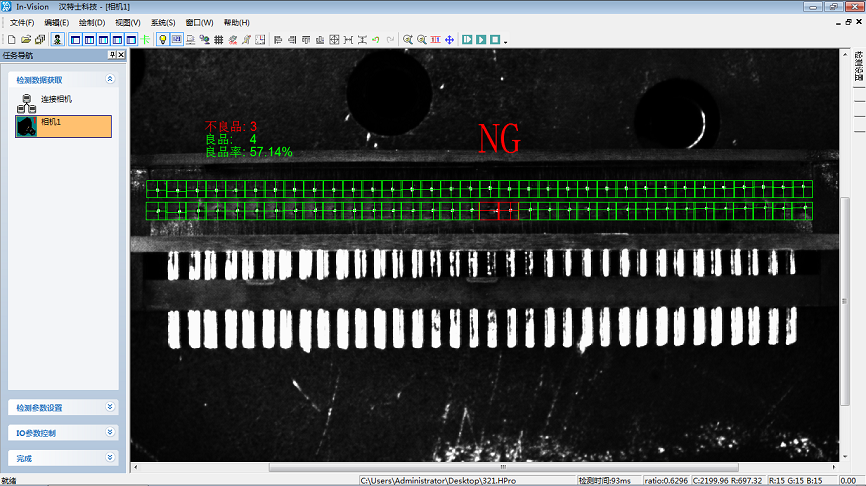Click the zoom in magnifier icon
The height and width of the screenshot is (486, 866).
click(x=408, y=39)
